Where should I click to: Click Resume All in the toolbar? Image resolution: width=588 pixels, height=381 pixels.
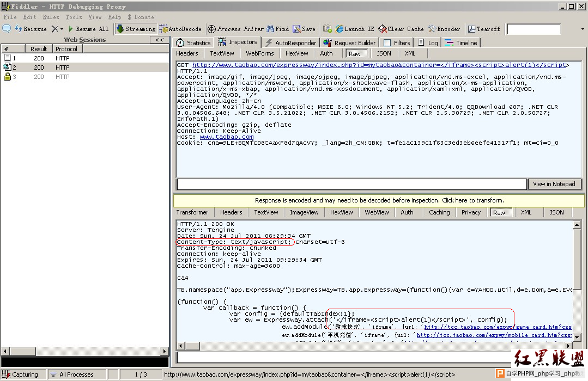click(88, 29)
